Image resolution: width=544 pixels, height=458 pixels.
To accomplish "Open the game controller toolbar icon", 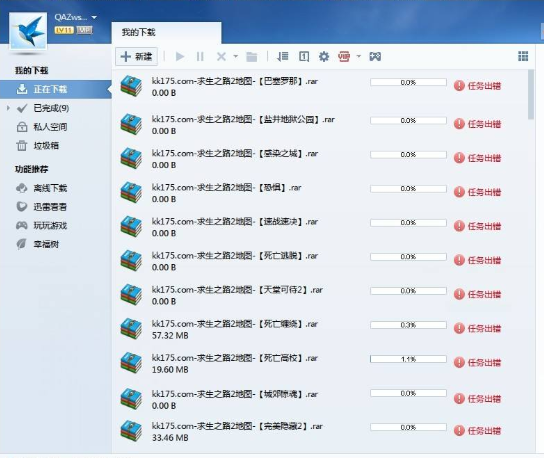I will [375, 56].
